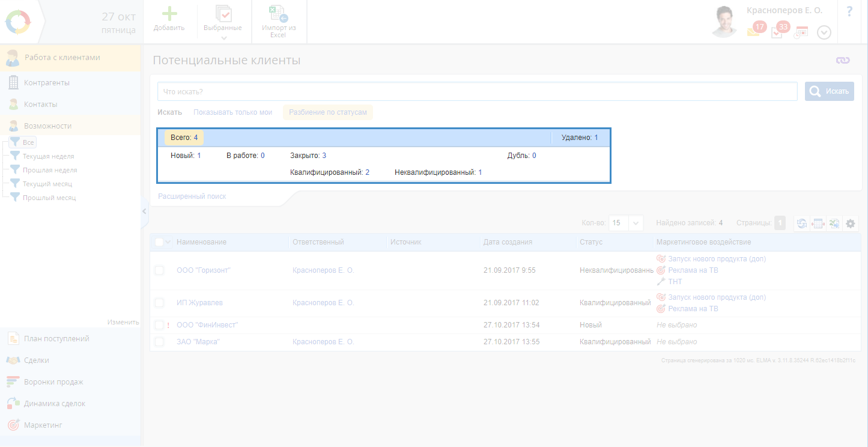Image resolution: width=868 pixels, height=447 pixels.
Task: Open the Кол-во page size dropdown
Action: [636, 223]
